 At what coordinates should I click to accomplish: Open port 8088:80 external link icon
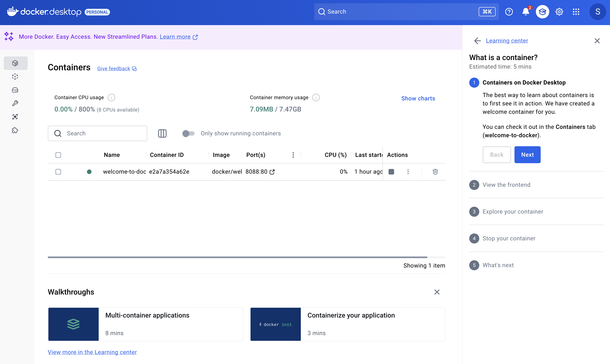click(x=272, y=172)
